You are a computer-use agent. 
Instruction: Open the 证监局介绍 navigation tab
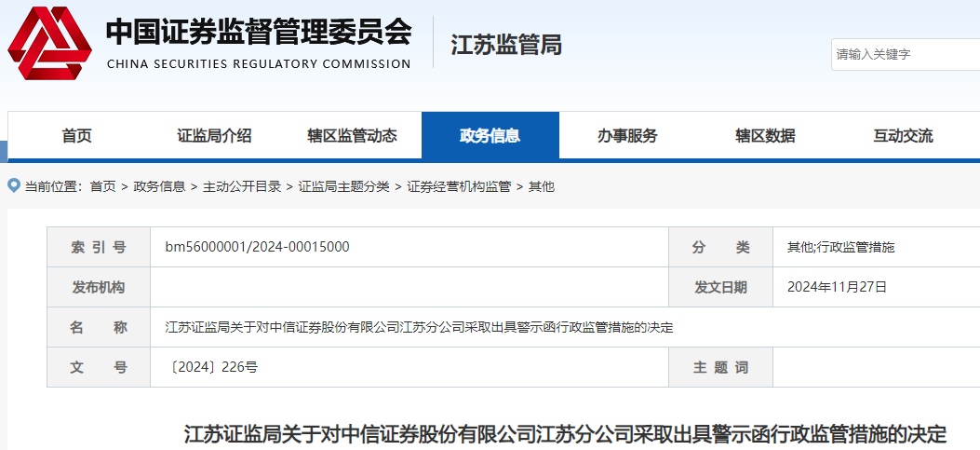tap(214, 136)
